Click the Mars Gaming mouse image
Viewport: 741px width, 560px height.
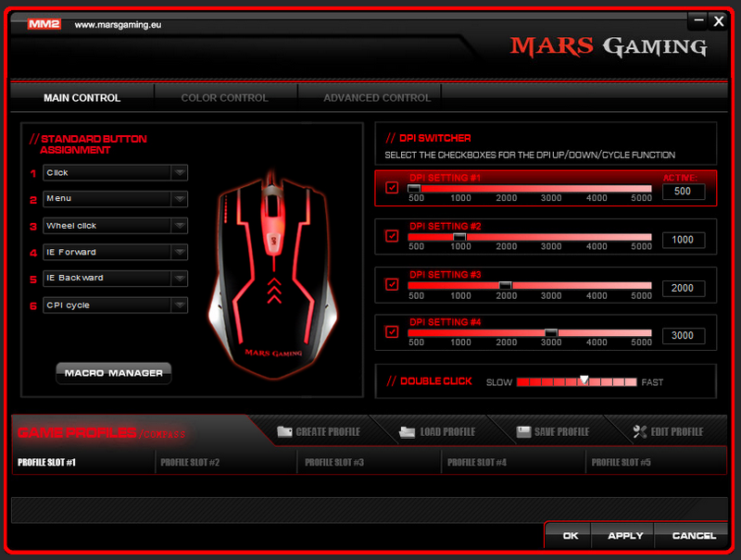tap(273, 274)
